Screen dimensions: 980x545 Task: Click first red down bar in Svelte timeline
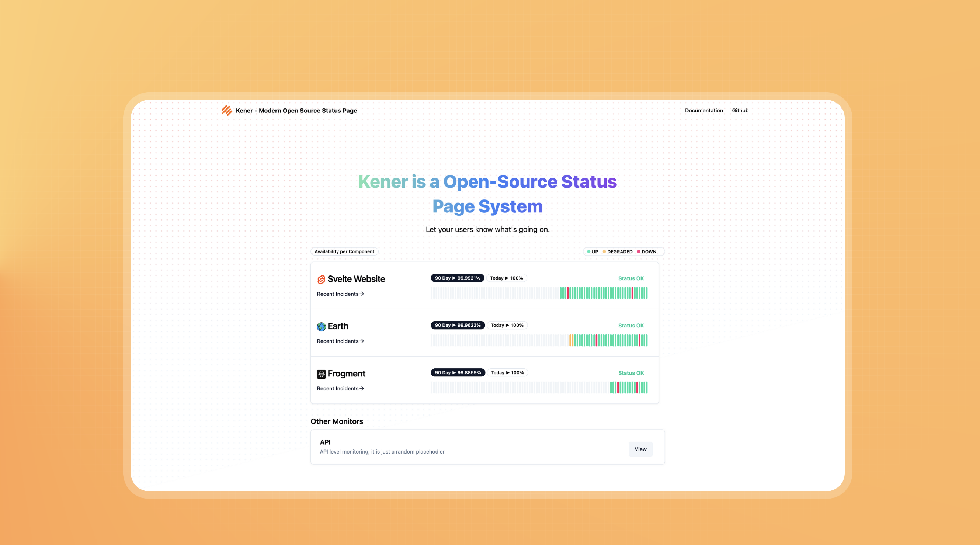pos(567,293)
